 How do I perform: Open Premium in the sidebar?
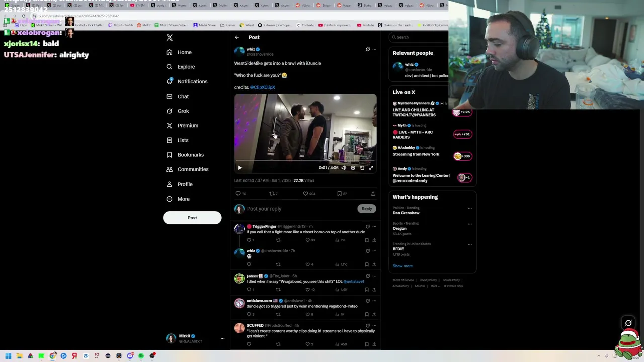pyautogui.click(x=182, y=125)
